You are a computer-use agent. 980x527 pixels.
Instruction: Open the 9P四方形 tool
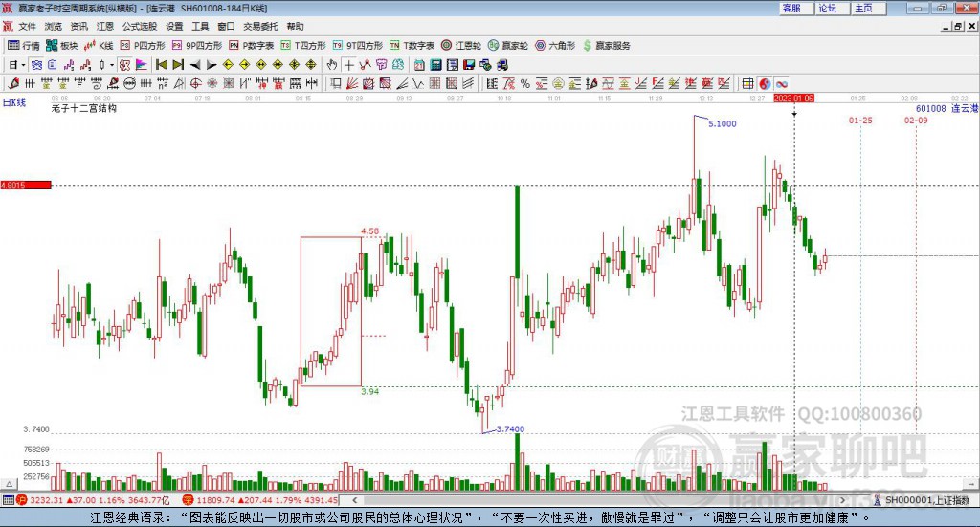click(x=197, y=46)
